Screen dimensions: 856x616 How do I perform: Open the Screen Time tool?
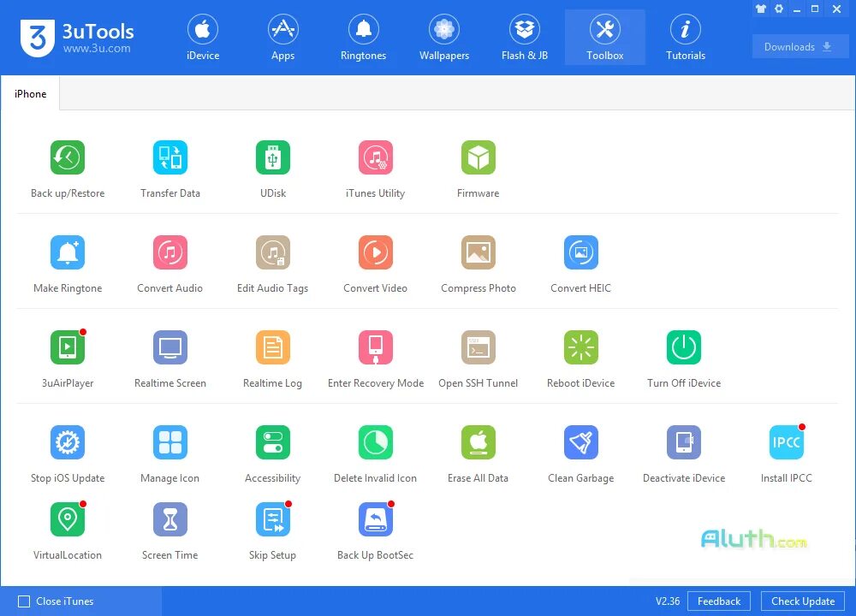[170, 519]
